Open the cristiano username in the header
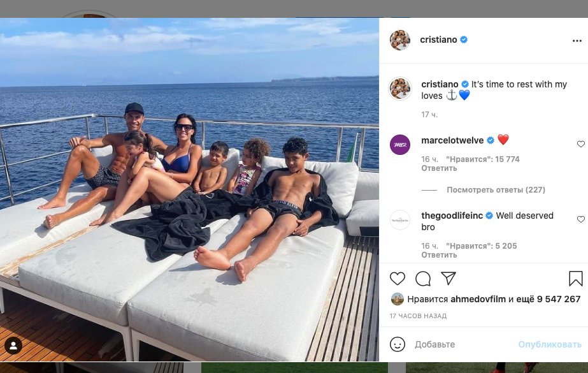588x373 pixels. point(438,40)
